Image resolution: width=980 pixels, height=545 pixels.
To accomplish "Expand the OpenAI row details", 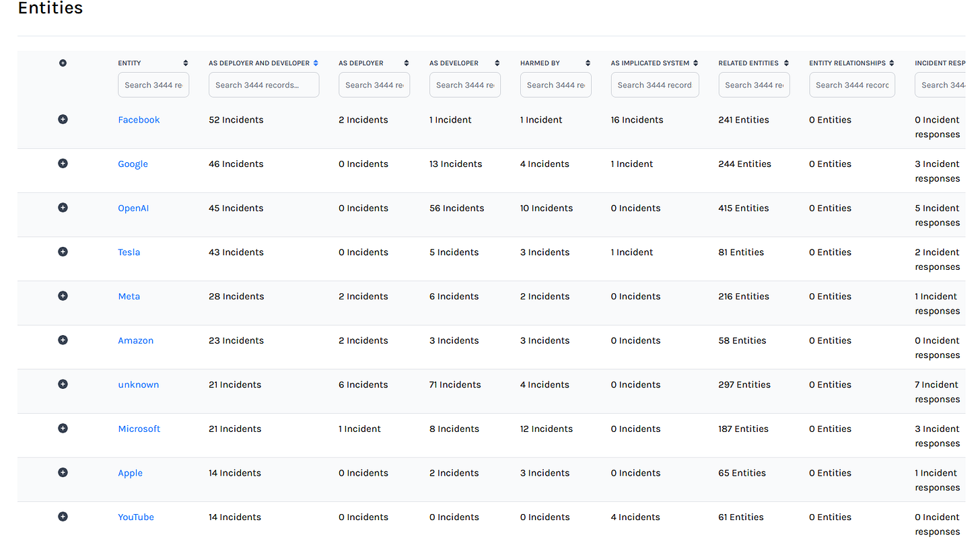I will tap(63, 207).
